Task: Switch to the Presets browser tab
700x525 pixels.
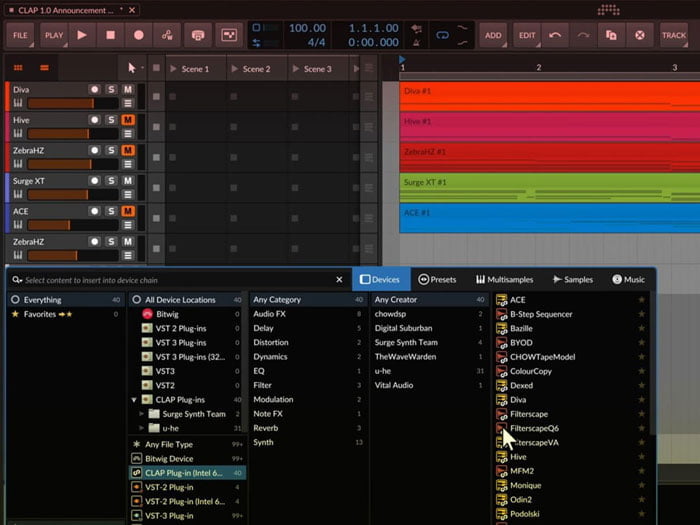Action: pyautogui.click(x=437, y=279)
